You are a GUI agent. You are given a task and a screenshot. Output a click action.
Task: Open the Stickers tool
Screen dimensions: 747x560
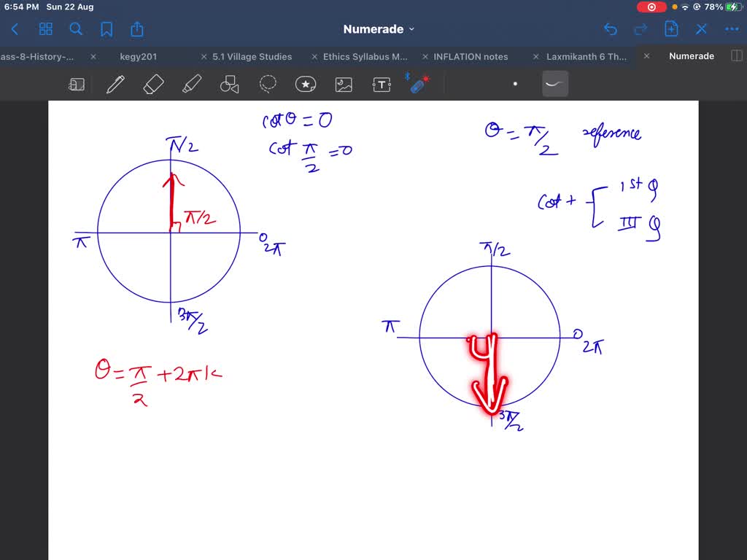pyautogui.click(x=306, y=84)
